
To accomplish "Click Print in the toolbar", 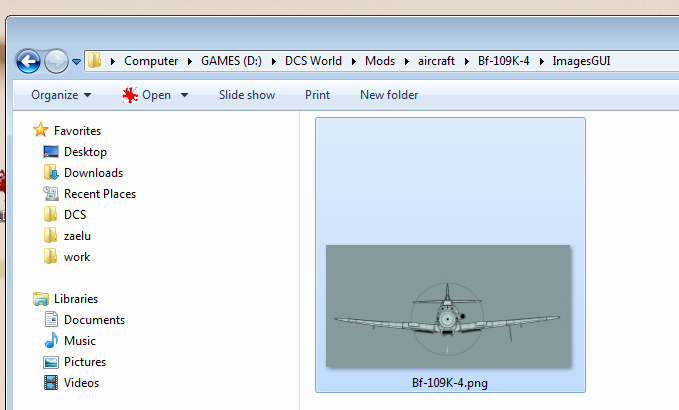I will pos(317,95).
